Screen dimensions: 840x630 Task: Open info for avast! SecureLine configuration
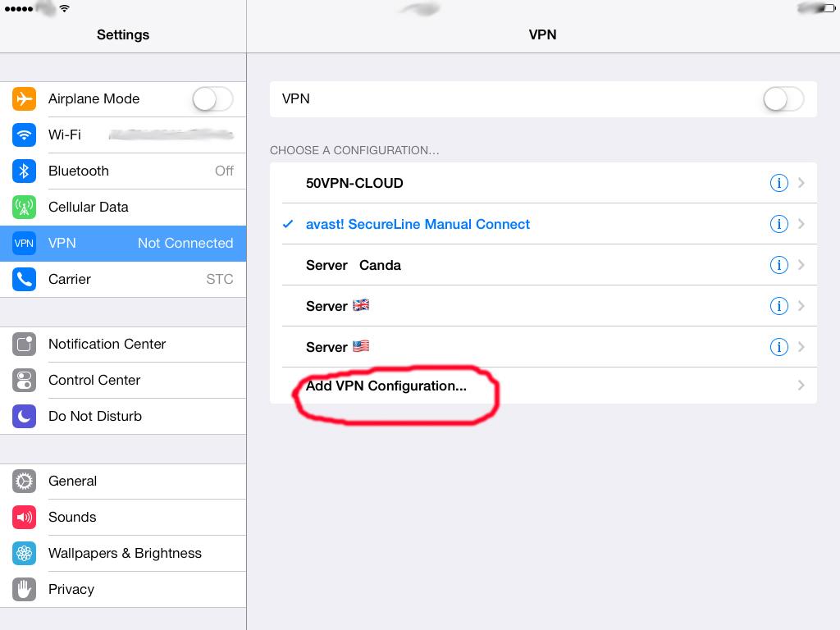point(778,224)
